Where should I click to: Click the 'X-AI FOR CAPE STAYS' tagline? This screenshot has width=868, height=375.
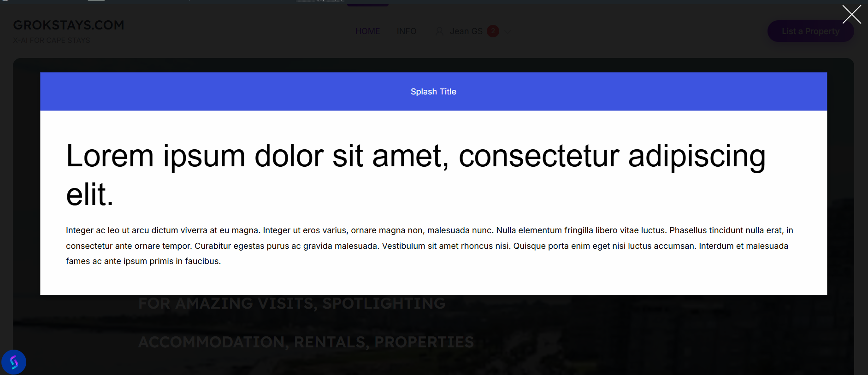52,41
